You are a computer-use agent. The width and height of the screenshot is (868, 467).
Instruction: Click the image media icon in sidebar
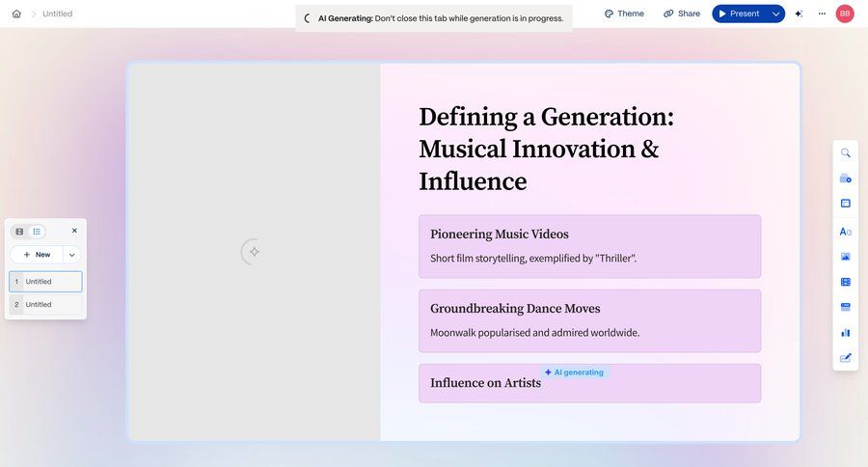click(845, 257)
